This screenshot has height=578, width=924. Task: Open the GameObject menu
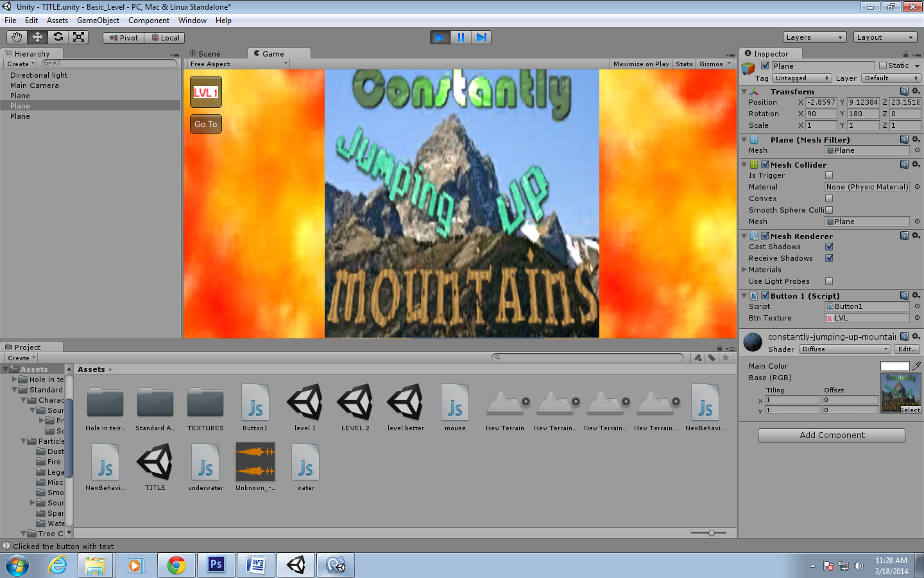click(98, 21)
